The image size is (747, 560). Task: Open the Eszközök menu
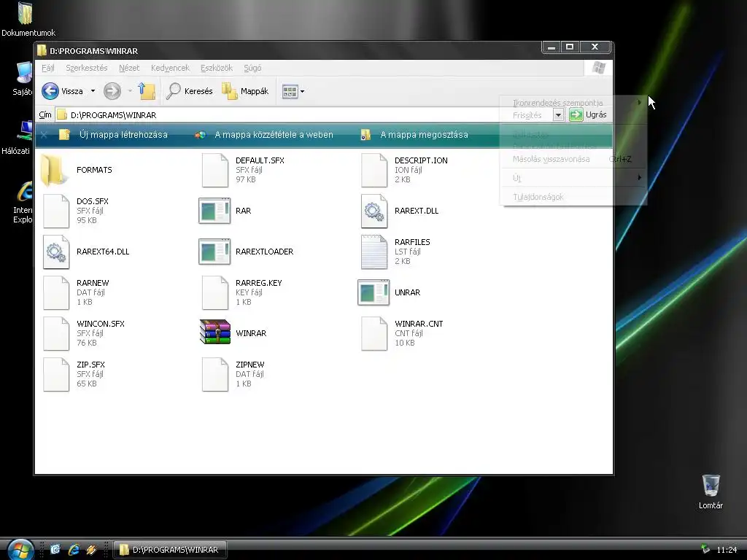217,68
